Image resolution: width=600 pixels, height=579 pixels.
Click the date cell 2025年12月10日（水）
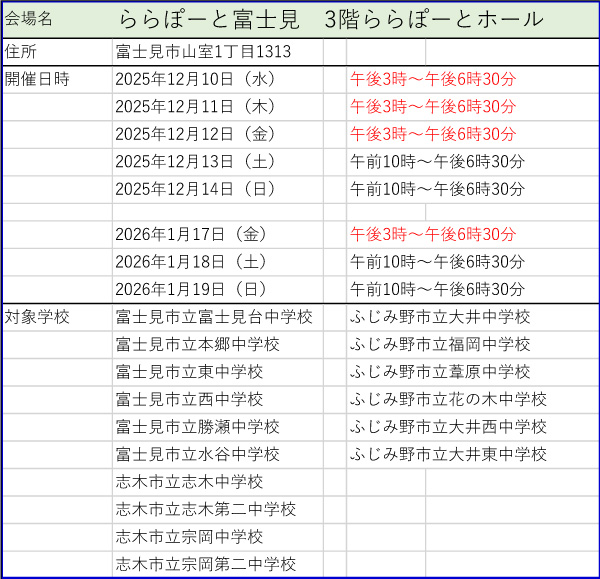(196, 79)
